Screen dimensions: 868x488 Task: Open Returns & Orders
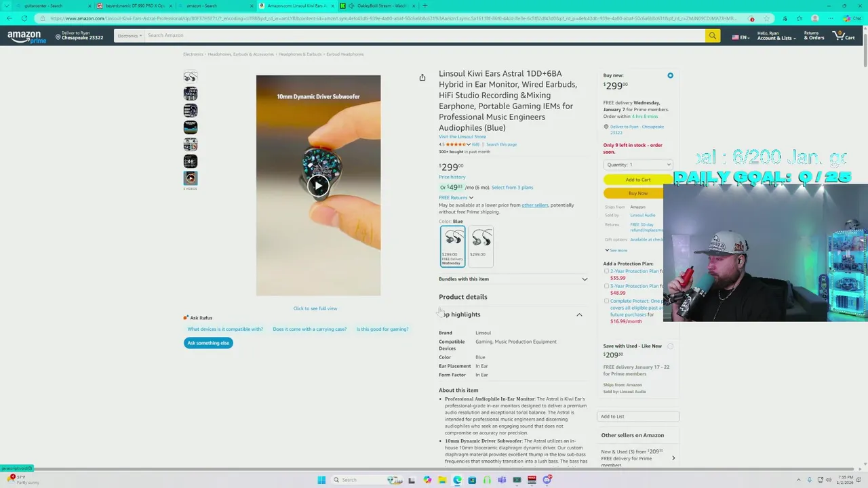point(814,35)
